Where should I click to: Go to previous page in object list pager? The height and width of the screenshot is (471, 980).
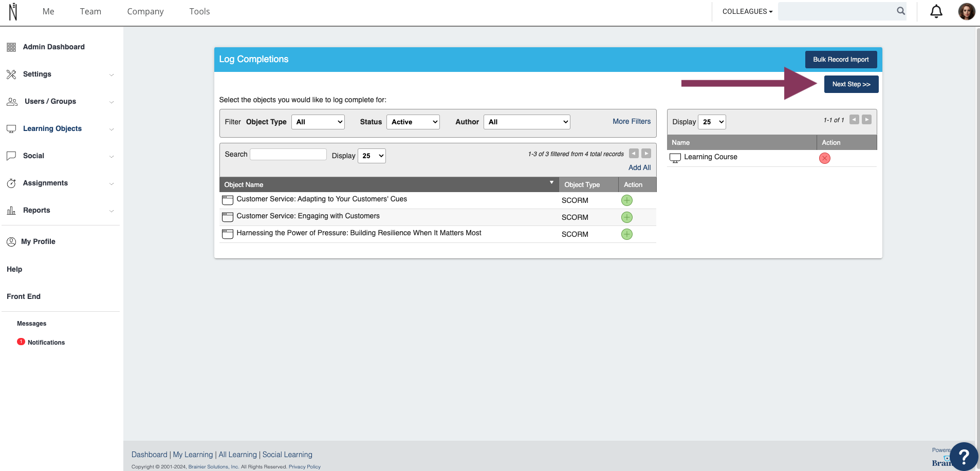click(x=634, y=153)
